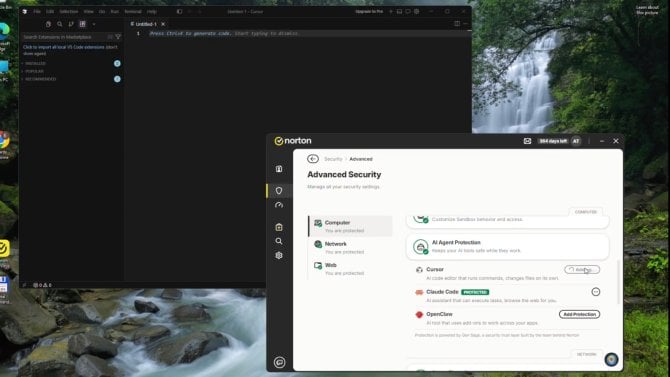Screen dimensions: 670x377
Task: Open Search view icon in Cursor sidebar
Action: (60, 24)
